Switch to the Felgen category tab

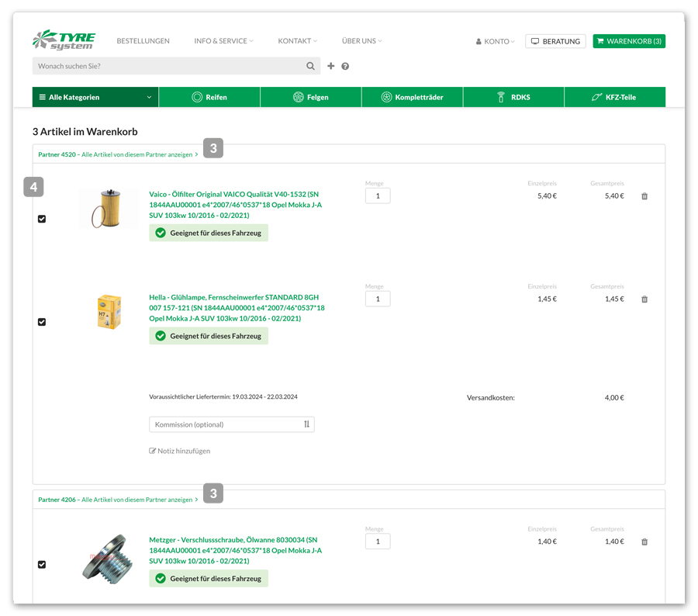[311, 97]
